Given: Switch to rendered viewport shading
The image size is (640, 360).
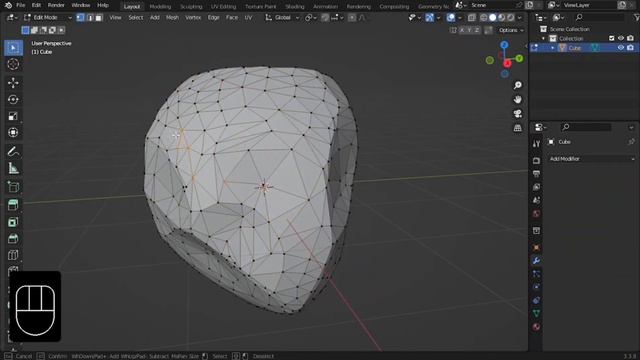Looking at the screenshot, I should click(x=511, y=18).
